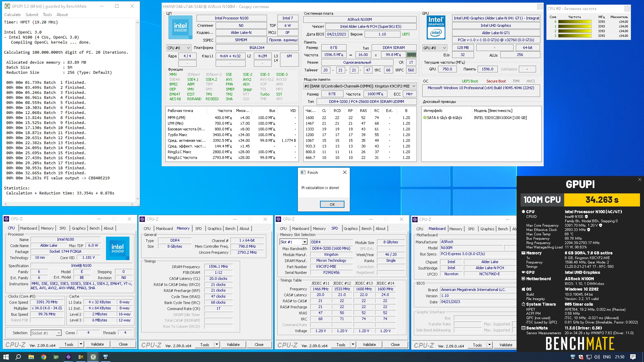
Task: Click the GPUPI vertical scrollbar down arrow
Action: click(x=138, y=199)
